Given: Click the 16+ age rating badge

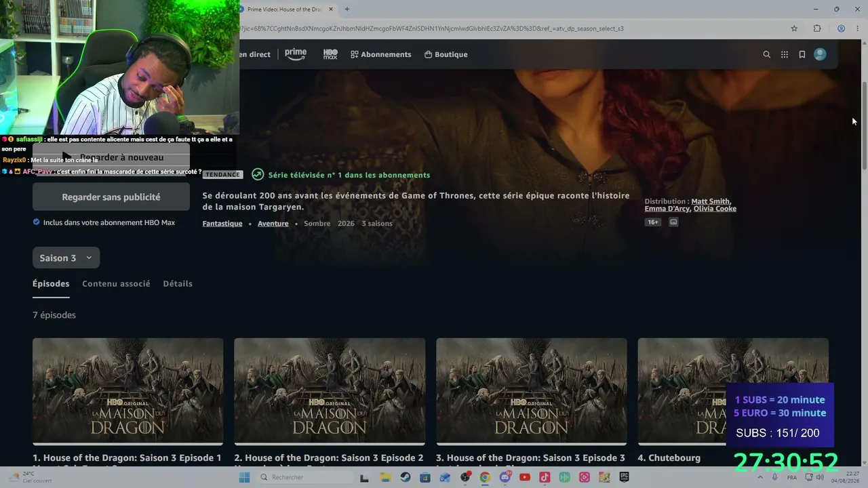Looking at the screenshot, I should [x=652, y=222].
